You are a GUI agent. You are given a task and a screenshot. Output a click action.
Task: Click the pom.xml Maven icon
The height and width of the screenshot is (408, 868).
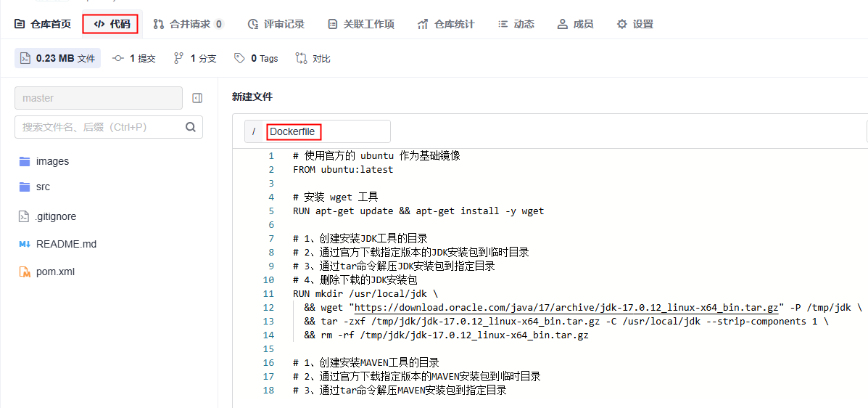click(25, 272)
